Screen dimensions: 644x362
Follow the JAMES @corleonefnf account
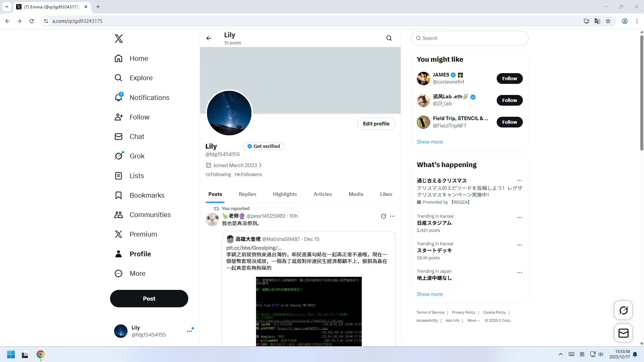click(x=509, y=79)
